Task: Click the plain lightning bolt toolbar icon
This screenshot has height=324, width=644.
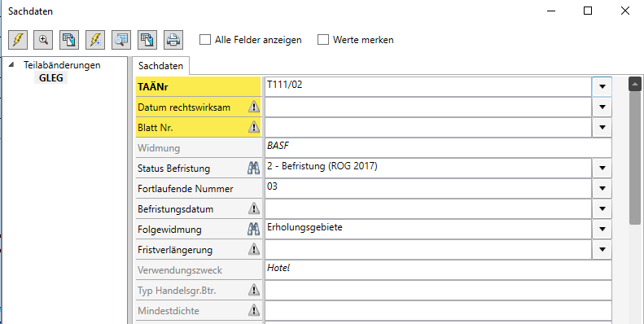Action: (18, 40)
